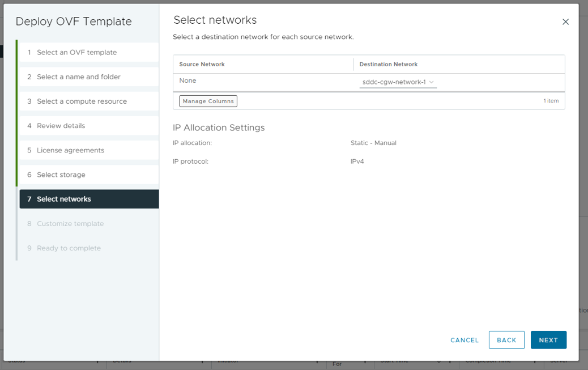Navigate to step 3 Select a compute resource
588x370 pixels.
pyautogui.click(x=82, y=101)
